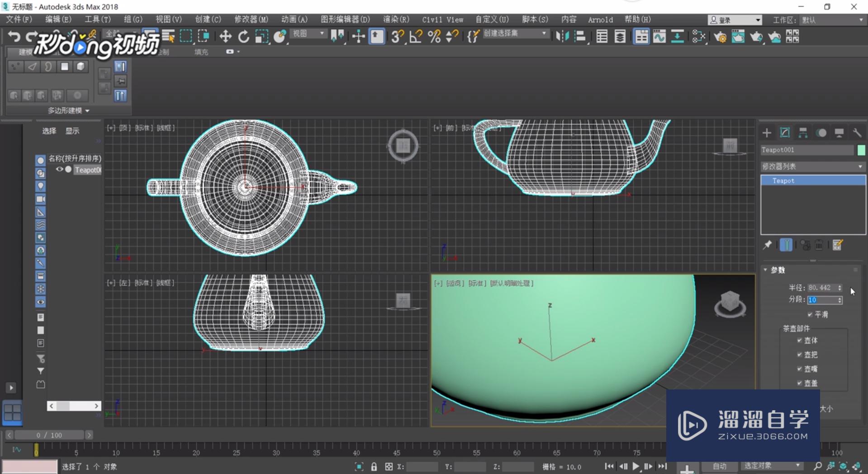Click the time slider 0 / 100 handle
This screenshot has width=868, height=474.
(x=49, y=435)
